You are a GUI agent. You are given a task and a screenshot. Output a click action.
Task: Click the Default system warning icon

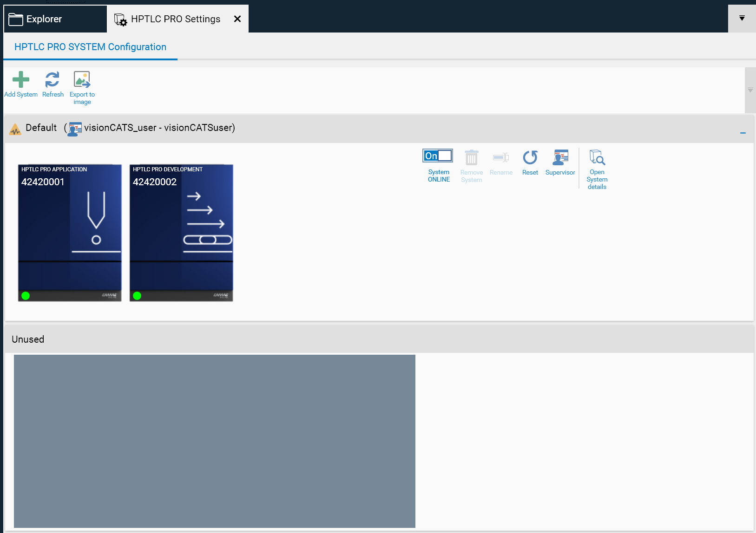pos(15,130)
